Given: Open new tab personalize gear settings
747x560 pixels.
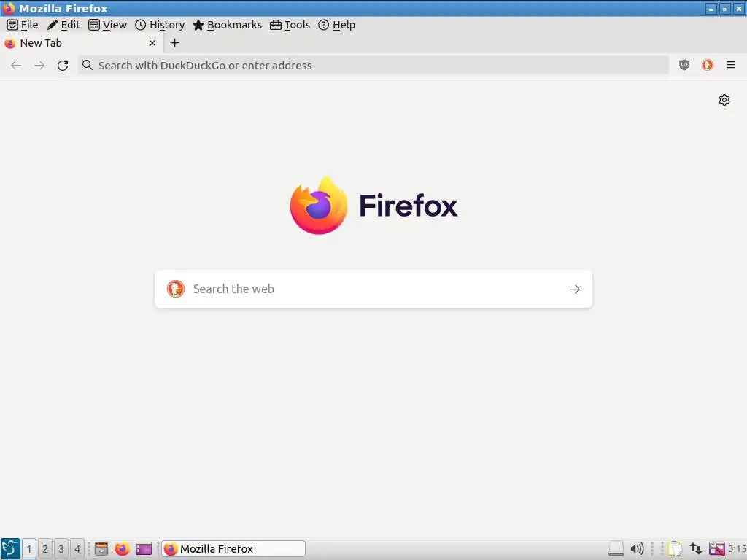Looking at the screenshot, I should (724, 100).
